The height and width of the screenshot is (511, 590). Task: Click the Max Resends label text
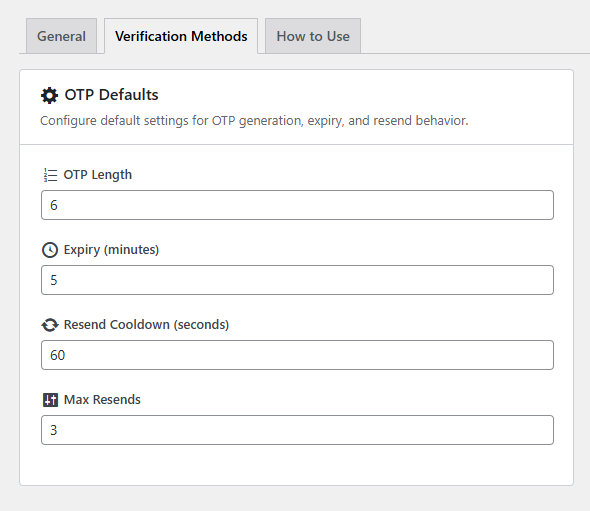[x=102, y=400]
